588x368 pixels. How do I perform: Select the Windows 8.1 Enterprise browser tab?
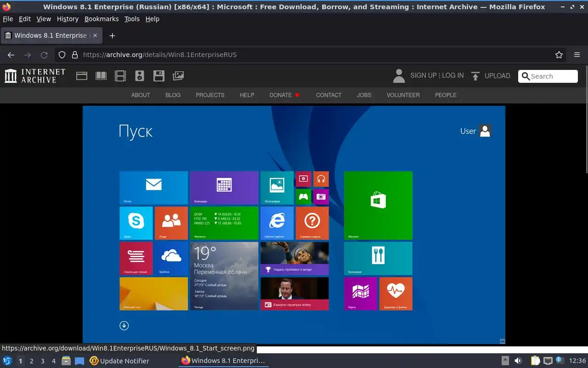[x=51, y=35]
